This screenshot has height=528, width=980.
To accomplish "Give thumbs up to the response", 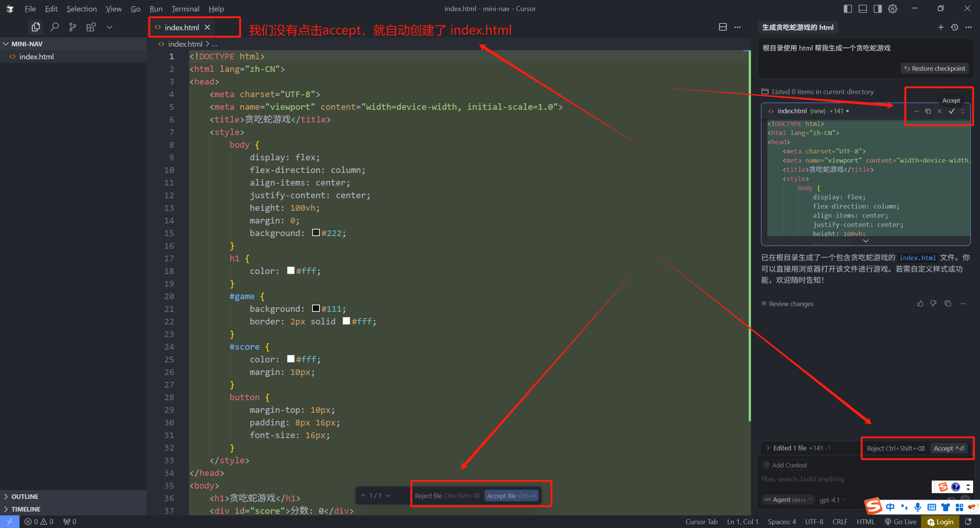I will [920, 304].
